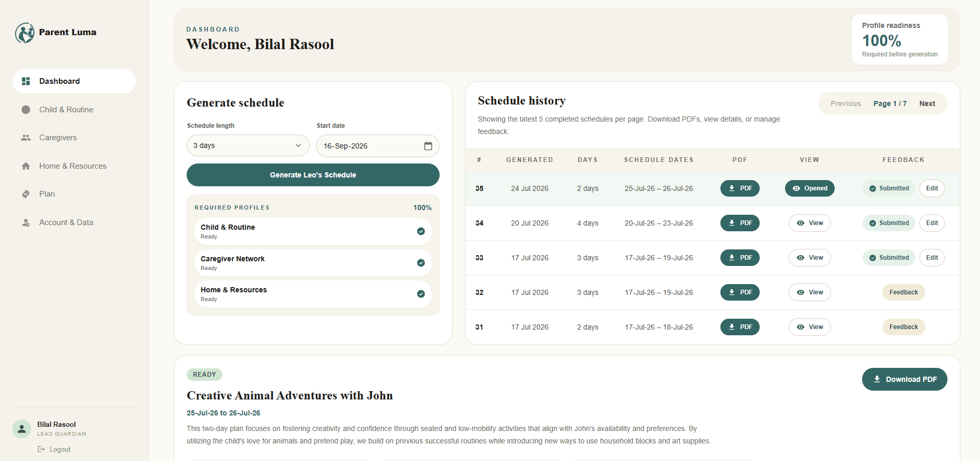Click the download icon on schedule 33 PDF

[732, 258]
